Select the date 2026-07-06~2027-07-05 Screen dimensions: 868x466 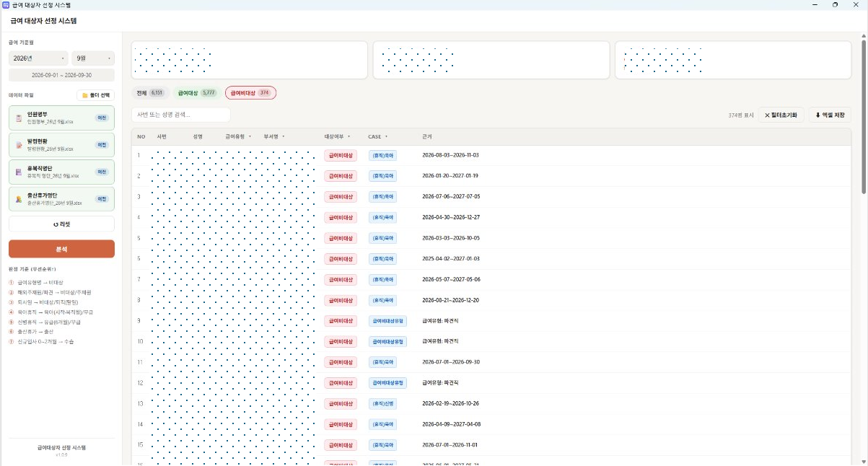click(451, 196)
